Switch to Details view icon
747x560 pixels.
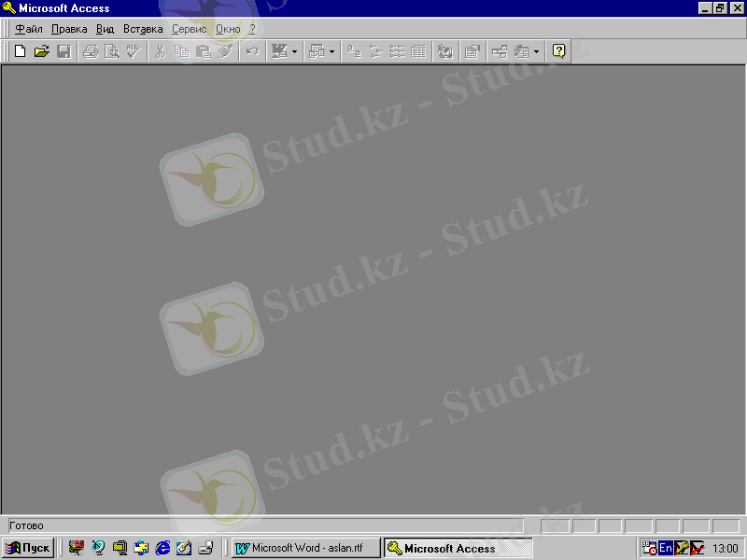[x=418, y=51]
